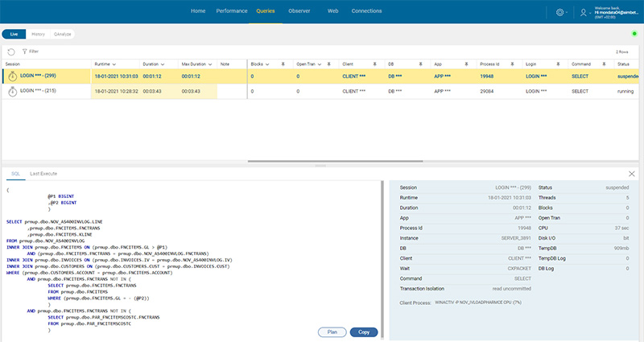Click process id 19948 cell
Viewport: 644px width, 342px height.
(x=487, y=76)
